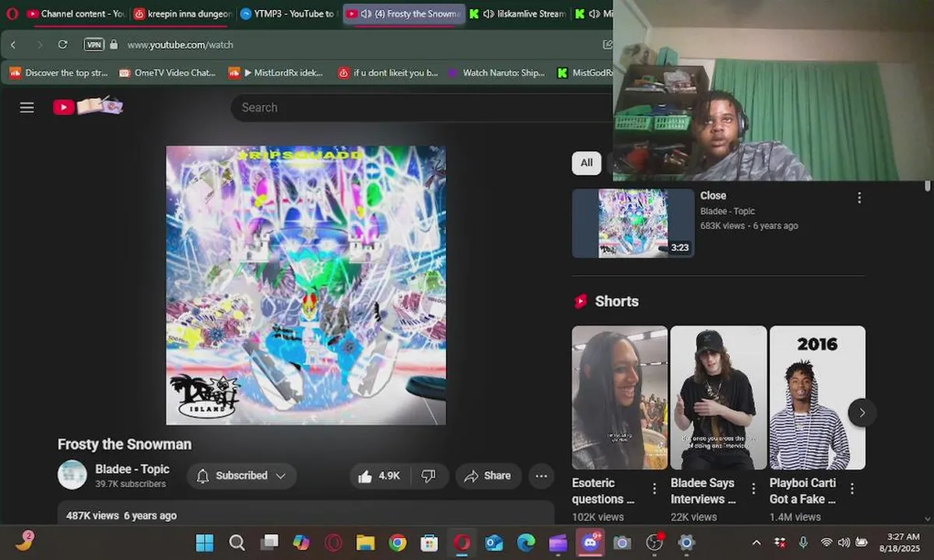Open the OmeTV Video Chat bookmark
Screen dimensions: 934x560
(x=168, y=73)
